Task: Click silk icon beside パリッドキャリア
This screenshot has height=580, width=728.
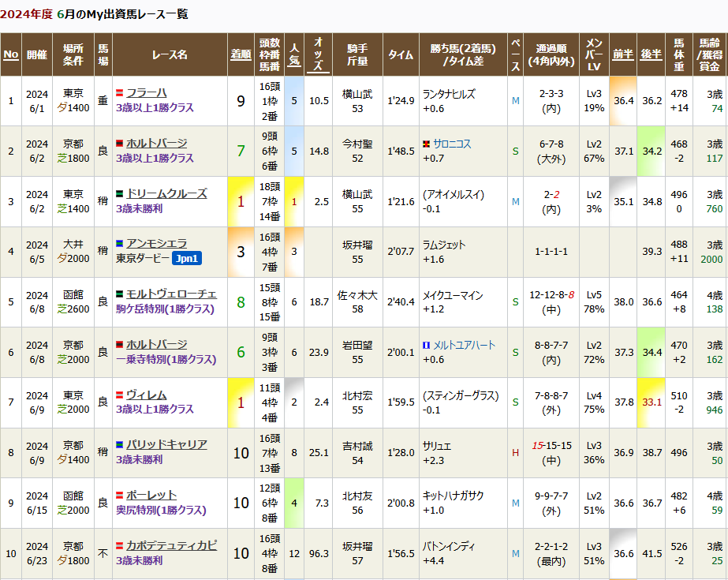Action: tap(119, 444)
